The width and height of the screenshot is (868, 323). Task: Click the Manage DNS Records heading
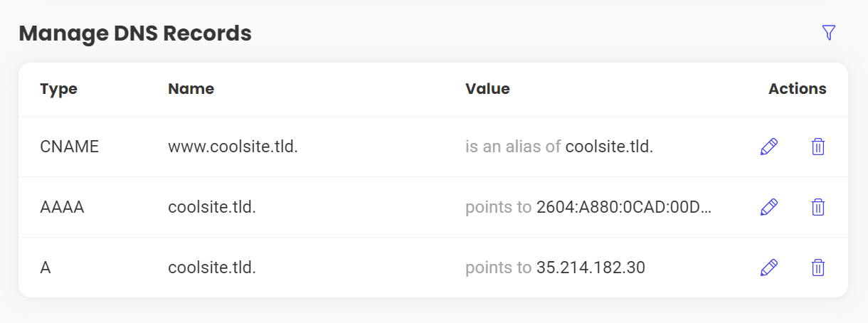[135, 33]
